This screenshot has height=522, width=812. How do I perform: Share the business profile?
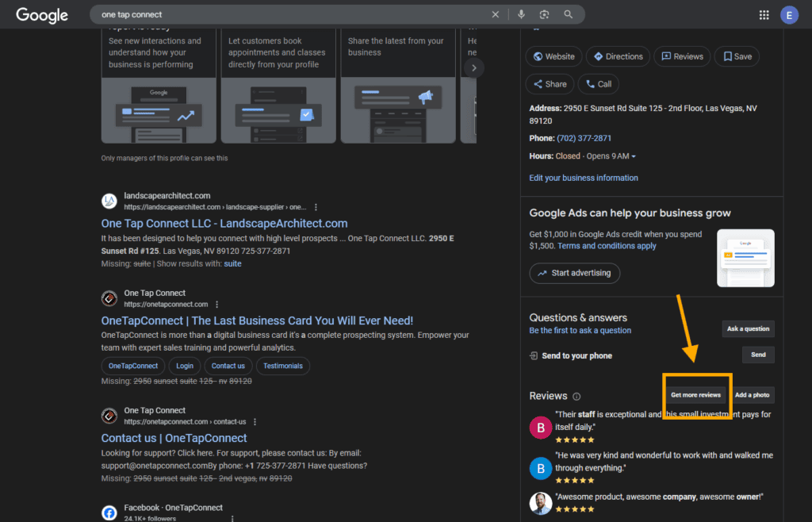pos(550,84)
